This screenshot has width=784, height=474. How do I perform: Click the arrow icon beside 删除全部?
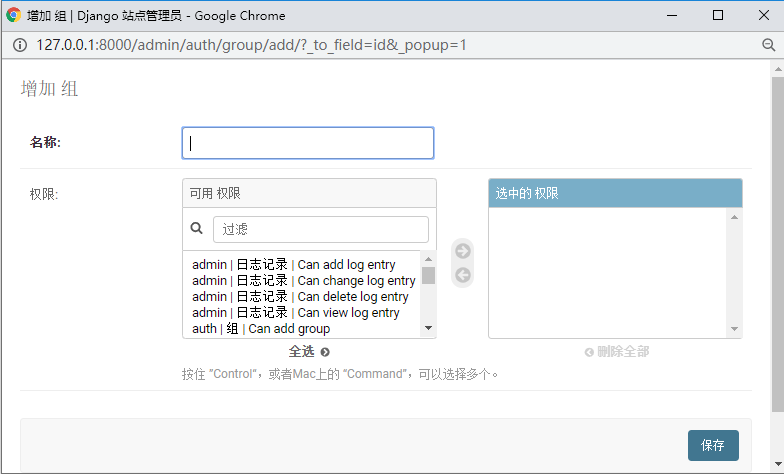(589, 352)
